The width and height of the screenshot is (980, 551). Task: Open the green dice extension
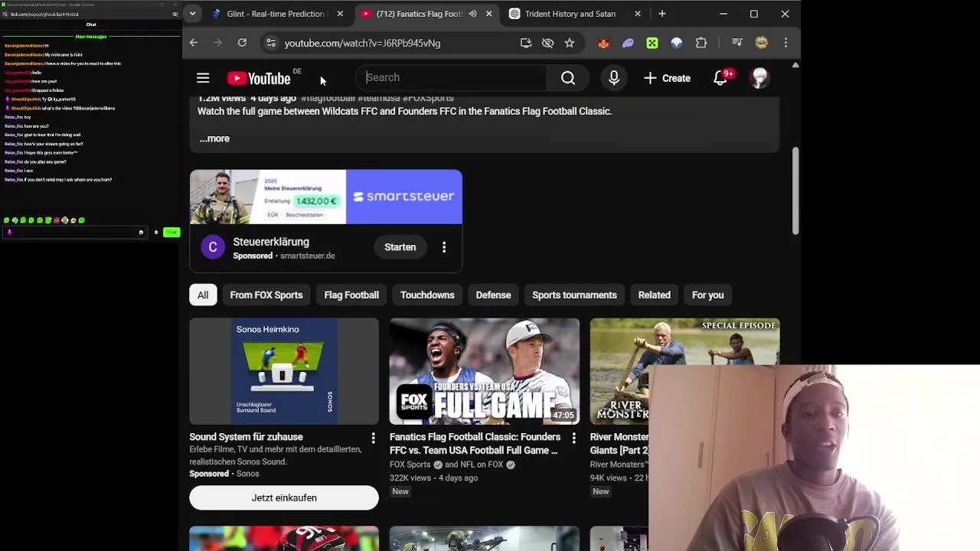click(652, 43)
